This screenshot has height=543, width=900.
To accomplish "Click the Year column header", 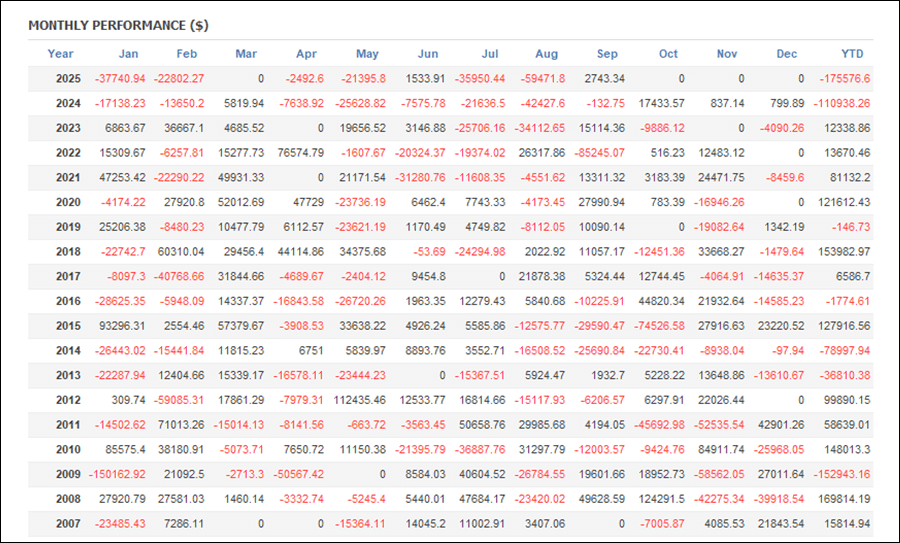I will tap(60, 54).
